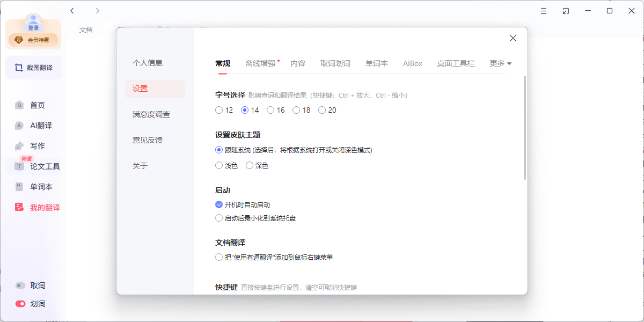Click the login avatar icon
This screenshot has height=322, width=644.
coord(33,20)
